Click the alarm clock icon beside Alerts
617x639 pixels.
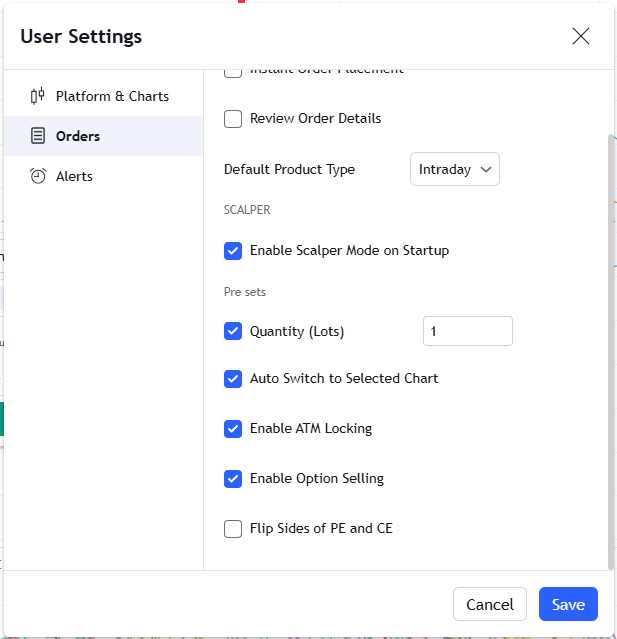pos(38,176)
